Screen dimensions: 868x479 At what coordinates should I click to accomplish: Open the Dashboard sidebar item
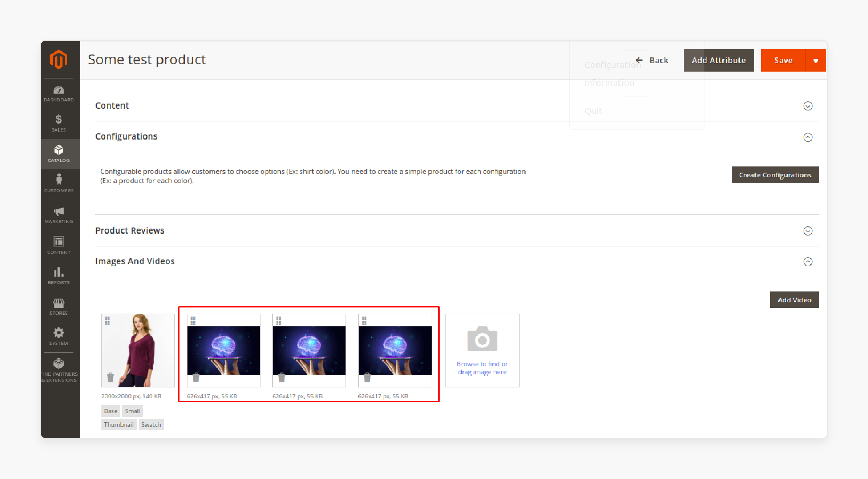59,94
